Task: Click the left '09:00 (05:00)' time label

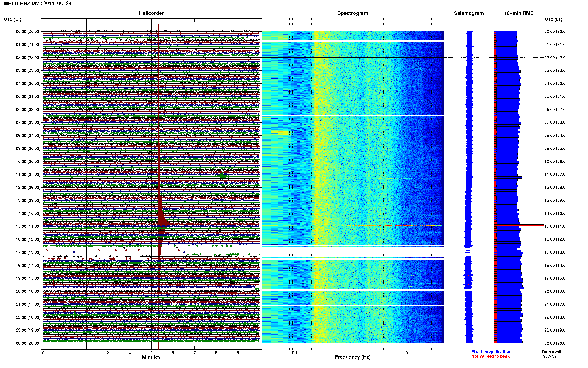Action: (x=28, y=148)
